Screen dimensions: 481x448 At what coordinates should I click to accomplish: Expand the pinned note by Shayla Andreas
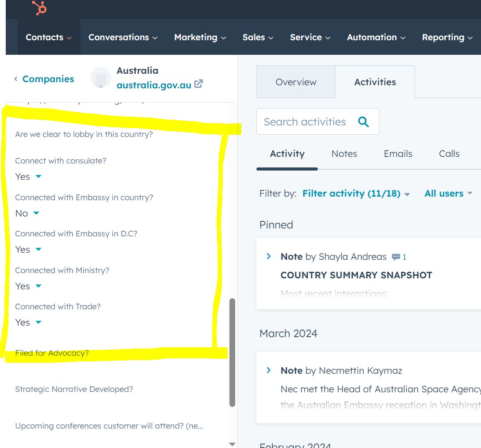(268, 256)
